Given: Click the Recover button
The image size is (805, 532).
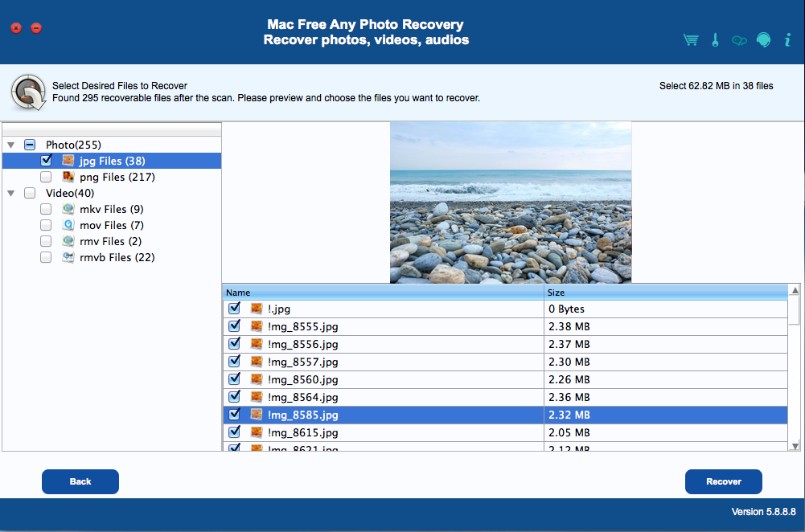Looking at the screenshot, I should [723, 481].
